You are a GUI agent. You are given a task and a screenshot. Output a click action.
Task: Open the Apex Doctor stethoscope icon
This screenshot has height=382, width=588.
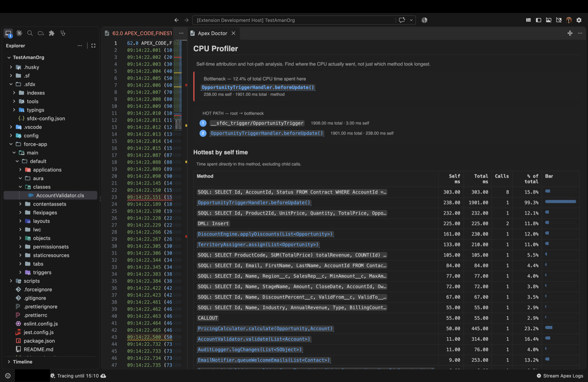pos(63,33)
